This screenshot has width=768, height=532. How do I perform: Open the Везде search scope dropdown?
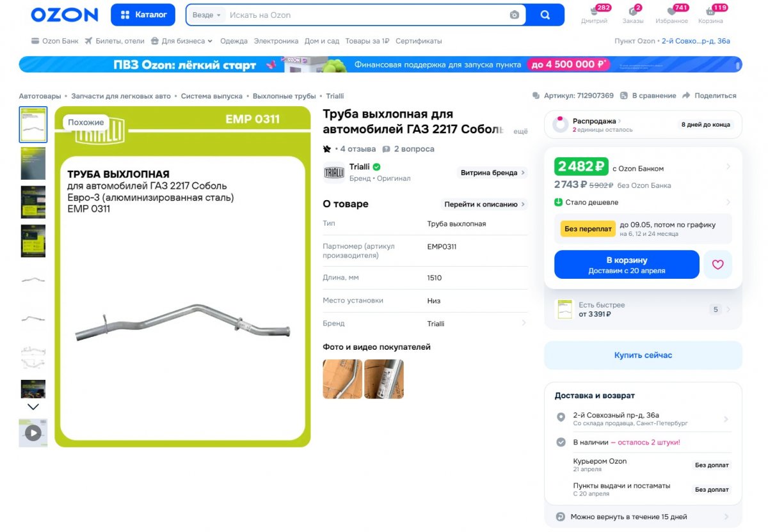tap(207, 15)
